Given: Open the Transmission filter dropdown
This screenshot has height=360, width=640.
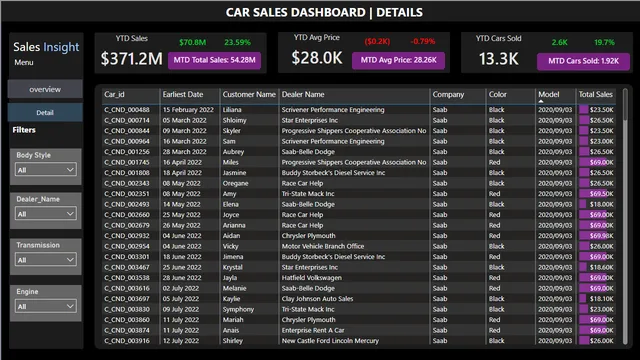Looking at the screenshot, I should 46,260.
